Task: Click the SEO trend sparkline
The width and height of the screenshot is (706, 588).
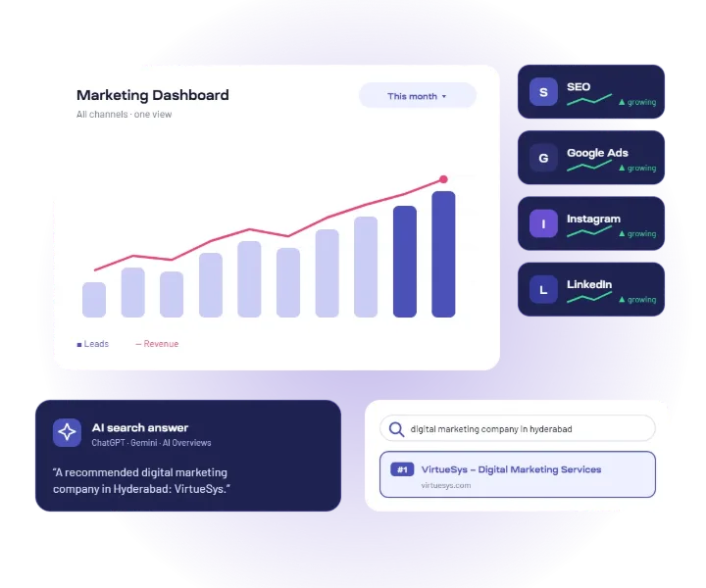Action: pyautogui.click(x=589, y=99)
